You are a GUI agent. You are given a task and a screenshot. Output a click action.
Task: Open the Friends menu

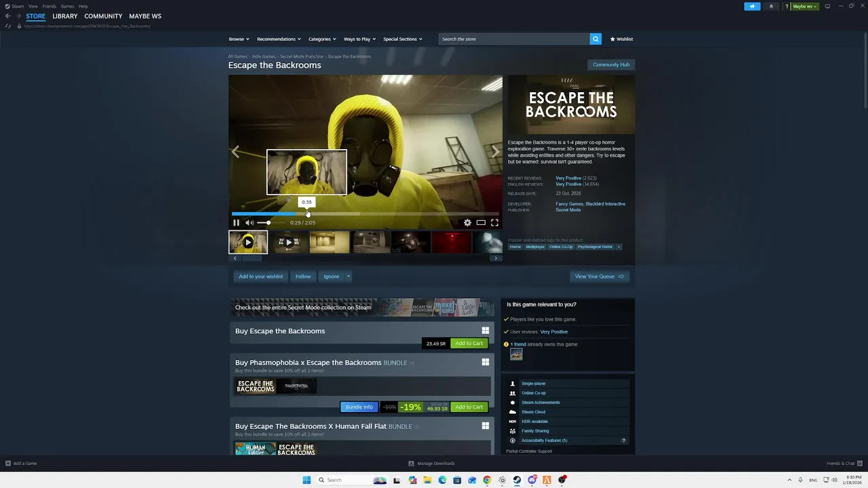[x=50, y=6]
